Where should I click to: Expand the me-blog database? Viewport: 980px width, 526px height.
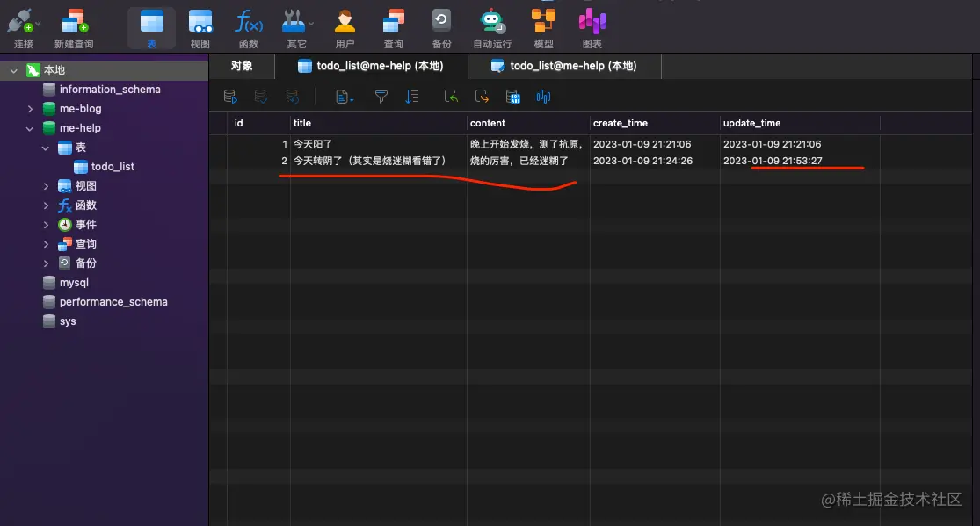click(x=30, y=109)
